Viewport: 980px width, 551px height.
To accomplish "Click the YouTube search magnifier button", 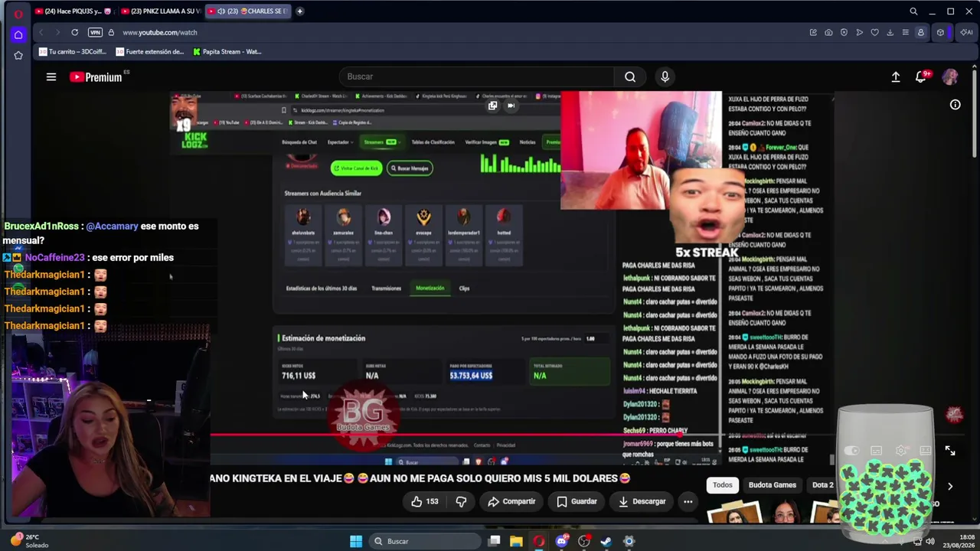I will tap(629, 77).
